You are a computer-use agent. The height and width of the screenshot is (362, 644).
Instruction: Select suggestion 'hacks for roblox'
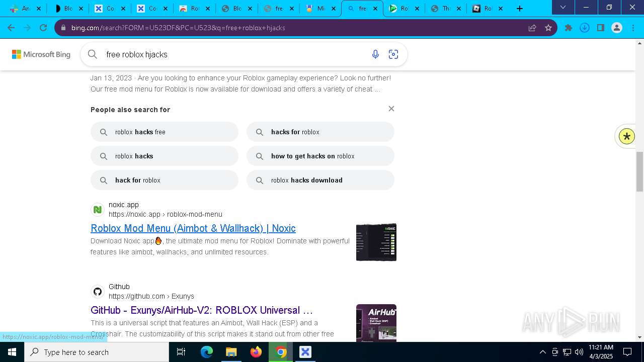(x=320, y=132)
